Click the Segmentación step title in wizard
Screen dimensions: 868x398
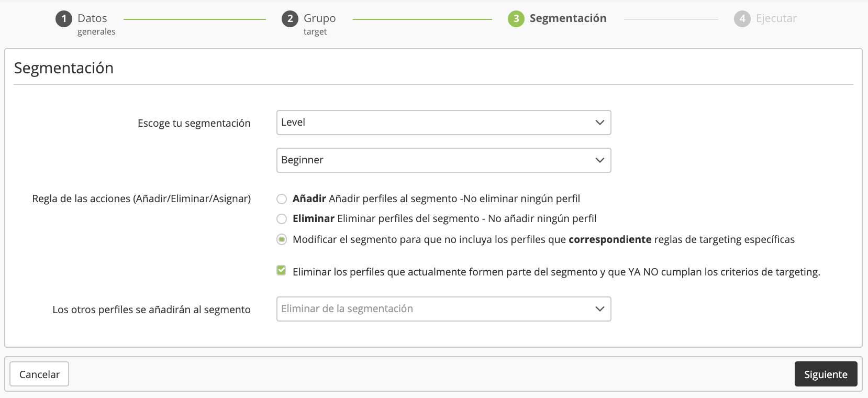[567, 19]
